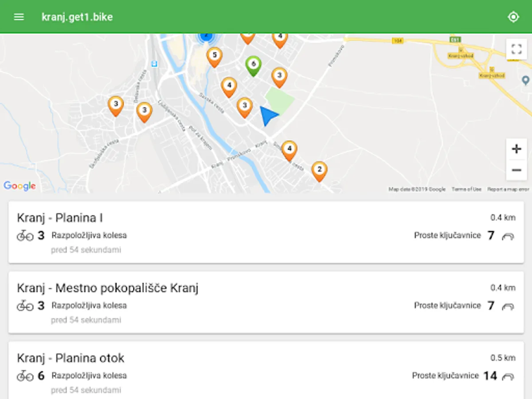Select the orange station pin showing 2
The image size is (532, 399).
coord(319,171)
